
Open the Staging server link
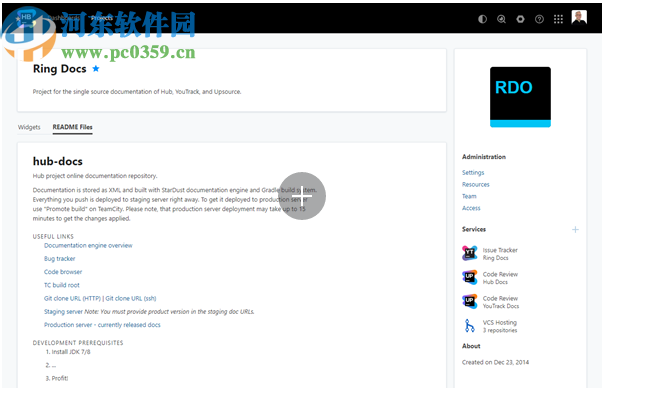(63, 312)
